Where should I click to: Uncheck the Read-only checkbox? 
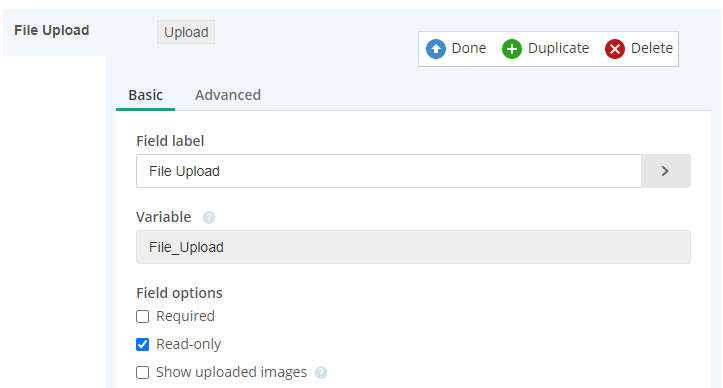tap(142, 345)
